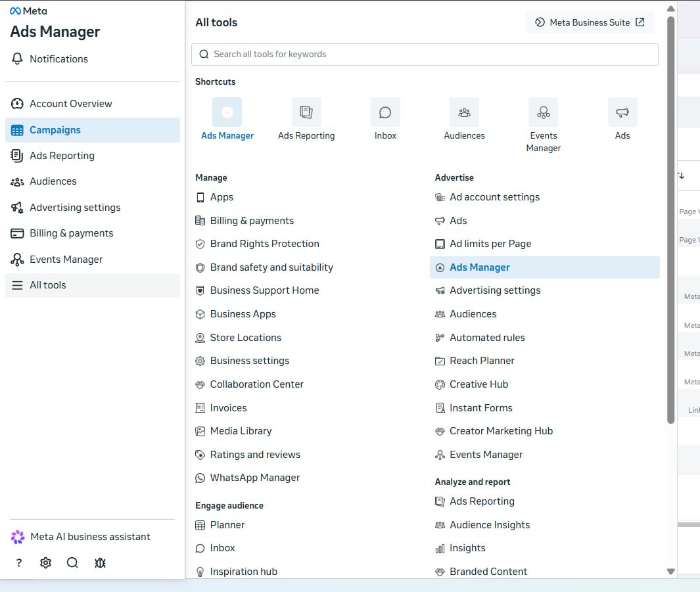This screenshot has width=700, height=592.
Task: Open Inbox under Engage audience
Action: click(215, 548)
